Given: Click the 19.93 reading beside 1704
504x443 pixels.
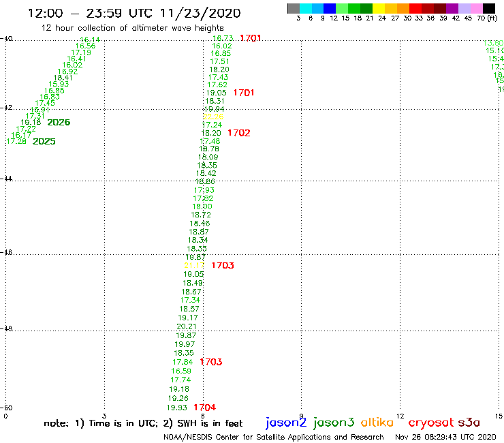Looking at the screenshot, I should [x=177, y=408].
